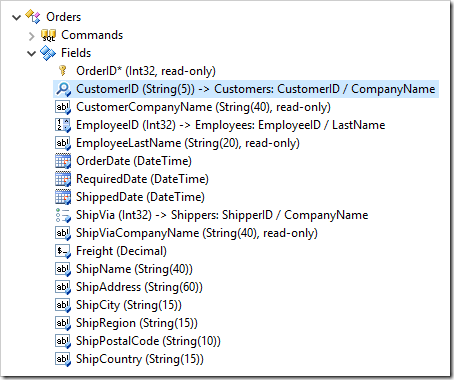Select the Freight (Decimal) field
The width and height of the screenshot is (454, 380).
click(121, 251)
